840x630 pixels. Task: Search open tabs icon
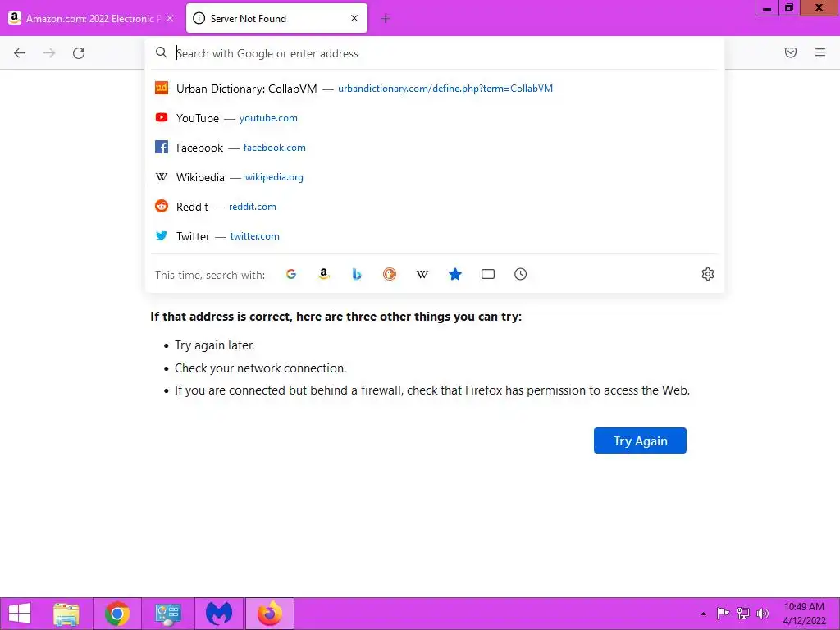tap(488, 274)
